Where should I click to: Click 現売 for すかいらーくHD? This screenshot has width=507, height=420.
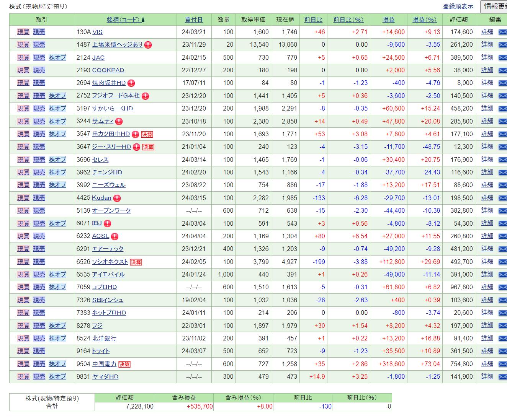click(39, 109)
